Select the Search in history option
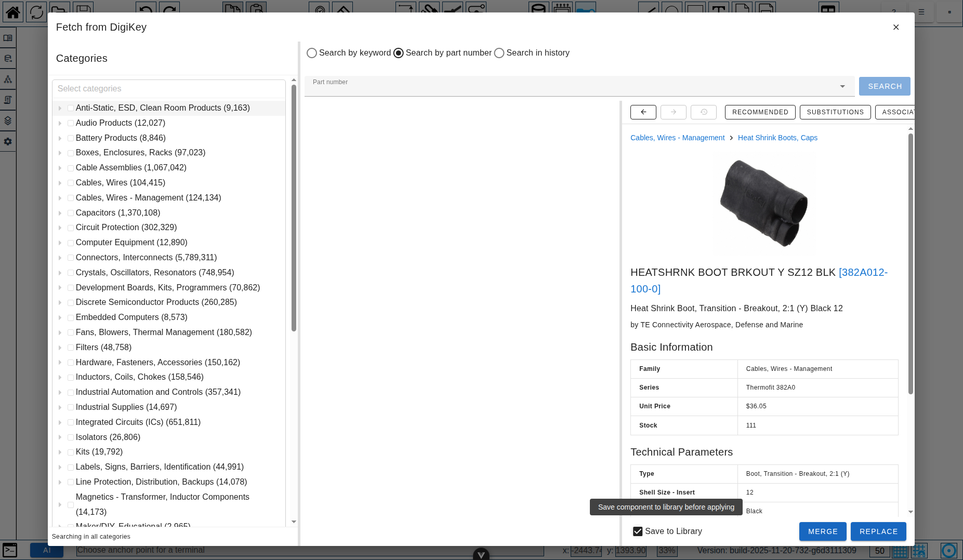 [499, 53]
